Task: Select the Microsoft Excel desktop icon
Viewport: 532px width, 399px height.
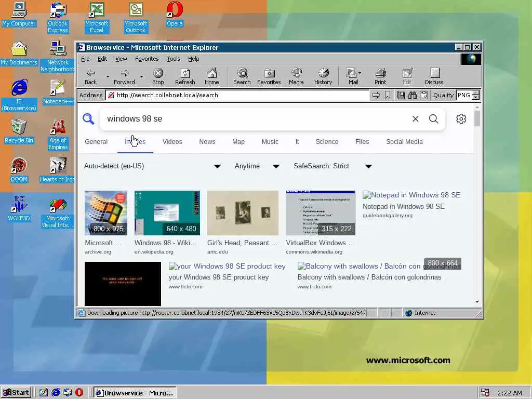Action: (97, 18)
